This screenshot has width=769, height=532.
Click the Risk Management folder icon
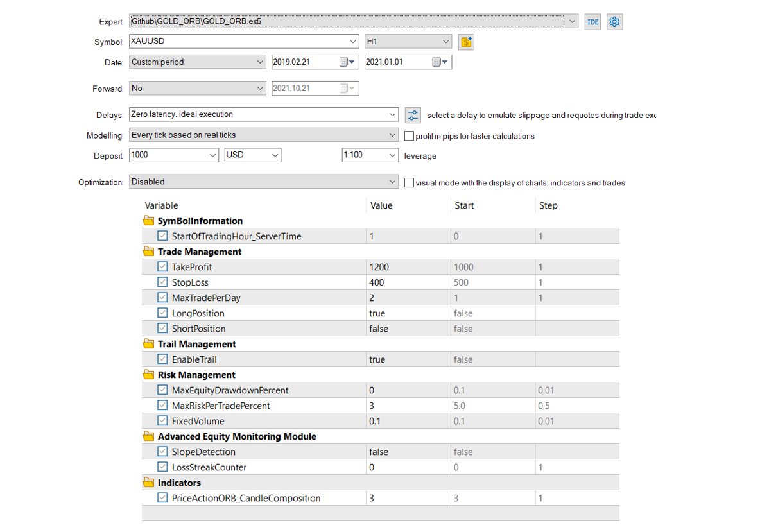(x=148, y=375)
